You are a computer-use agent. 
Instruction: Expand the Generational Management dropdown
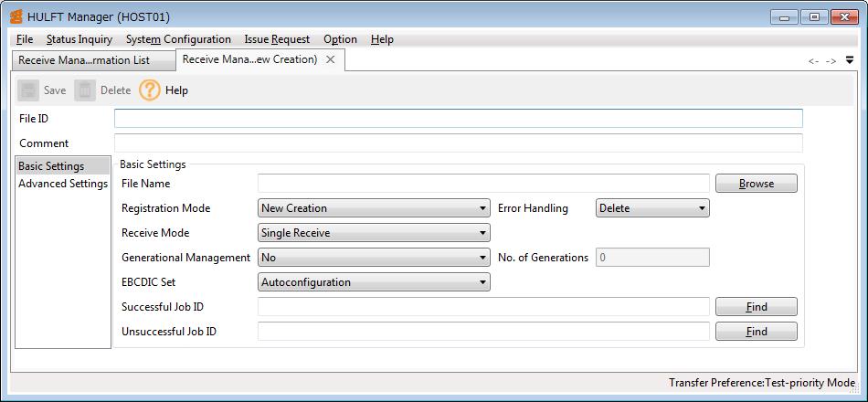(x=374, y=258)
